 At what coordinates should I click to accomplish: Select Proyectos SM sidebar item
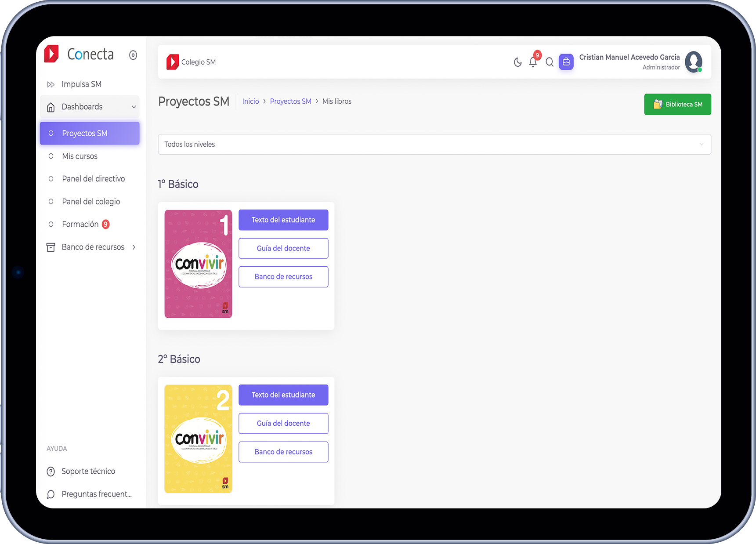click(90, 133)
